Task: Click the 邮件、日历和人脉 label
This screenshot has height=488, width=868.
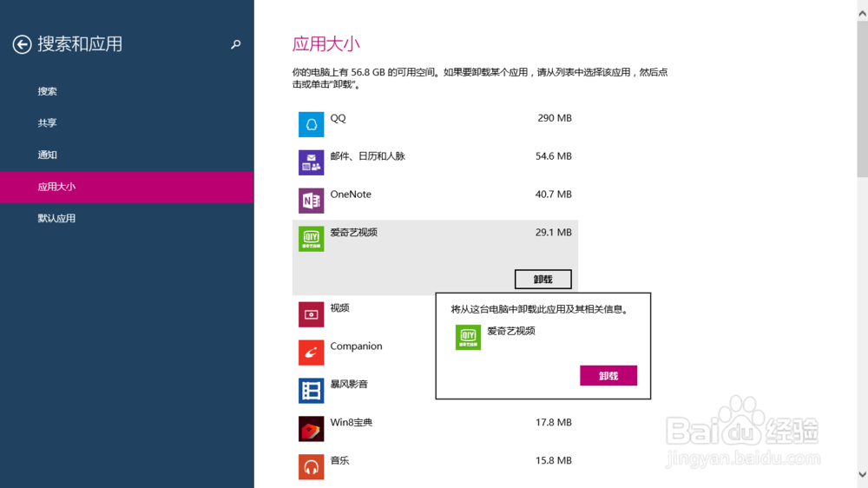Action: [367, 156]
